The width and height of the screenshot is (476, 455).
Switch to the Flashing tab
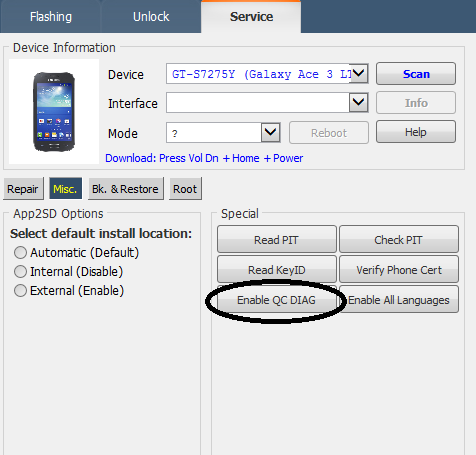50,17
